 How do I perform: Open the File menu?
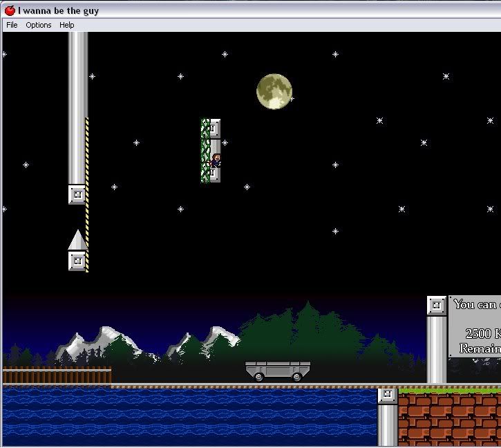click(12, 25)
